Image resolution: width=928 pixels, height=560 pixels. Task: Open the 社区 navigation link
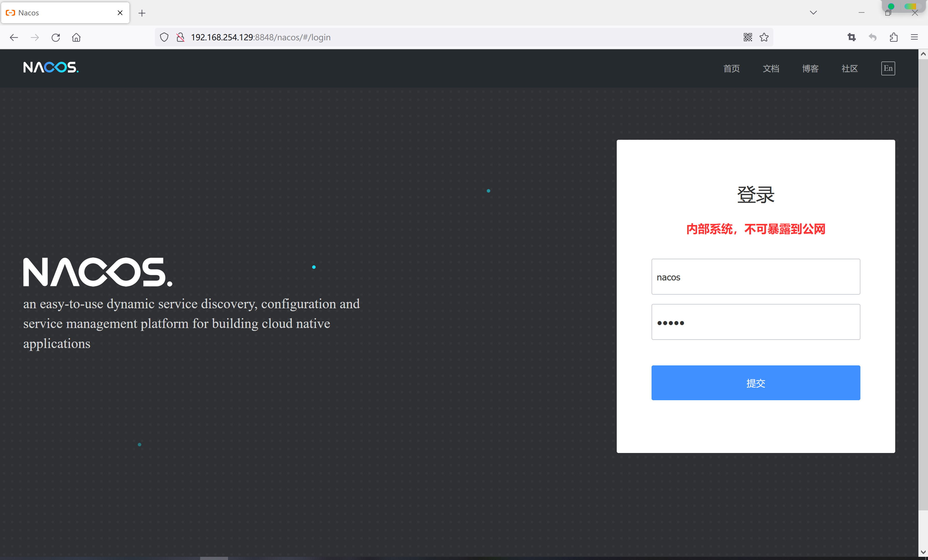[850, 68]
